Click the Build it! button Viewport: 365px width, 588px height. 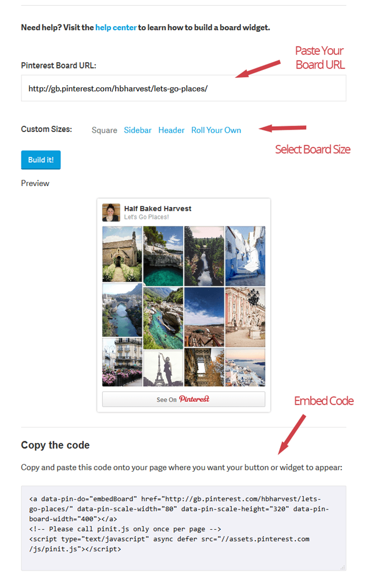click(40, 159)
